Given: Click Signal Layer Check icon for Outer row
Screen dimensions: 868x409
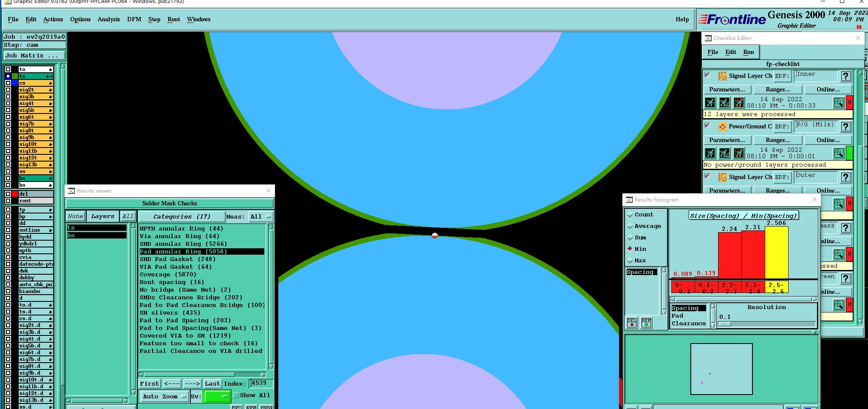Looking at the screenshot, I should tap(722, 177).
